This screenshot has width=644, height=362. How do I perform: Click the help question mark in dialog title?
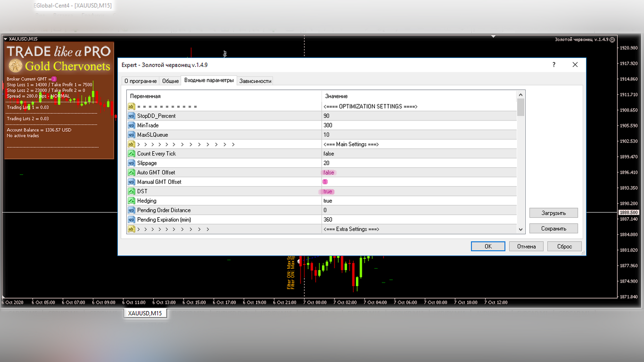click(554, 65)
